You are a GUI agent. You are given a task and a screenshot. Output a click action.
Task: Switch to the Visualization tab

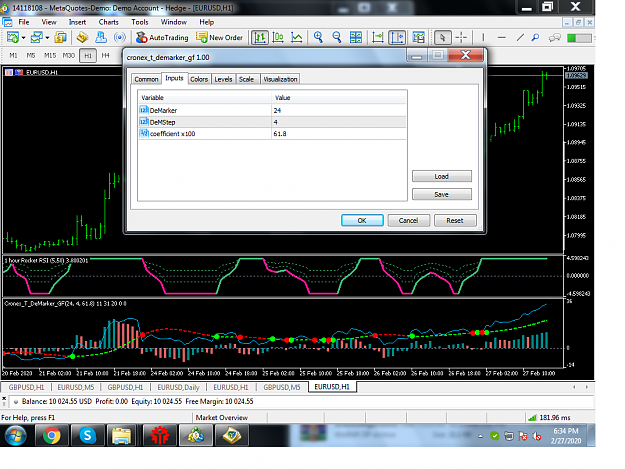click(x=280, y=79)
